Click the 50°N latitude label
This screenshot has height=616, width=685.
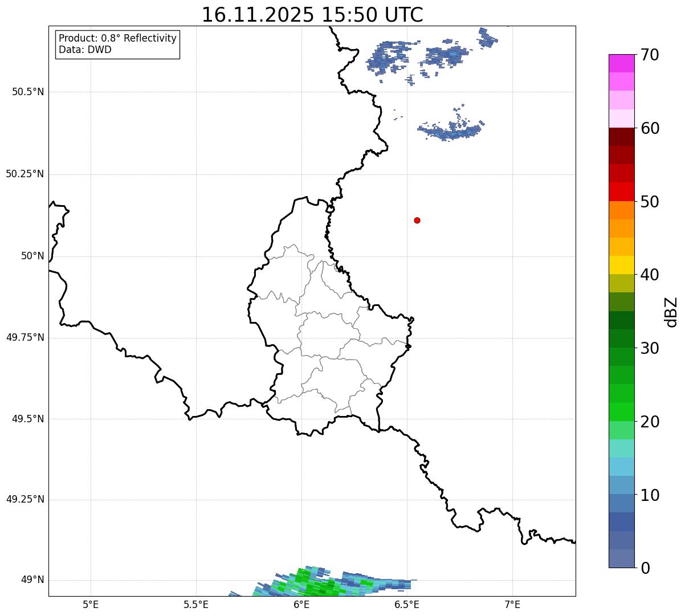click(x=32, y=256)
